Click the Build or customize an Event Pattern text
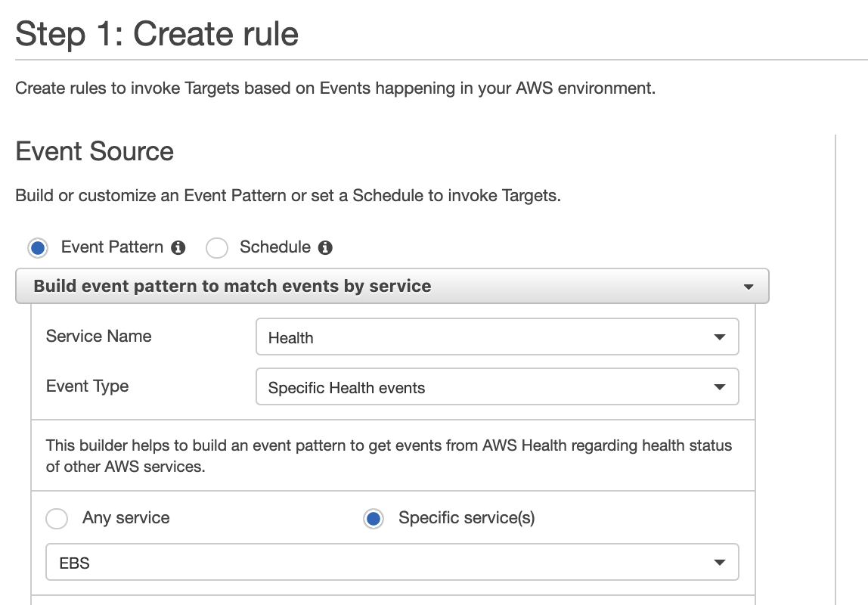 coord(288,195)
